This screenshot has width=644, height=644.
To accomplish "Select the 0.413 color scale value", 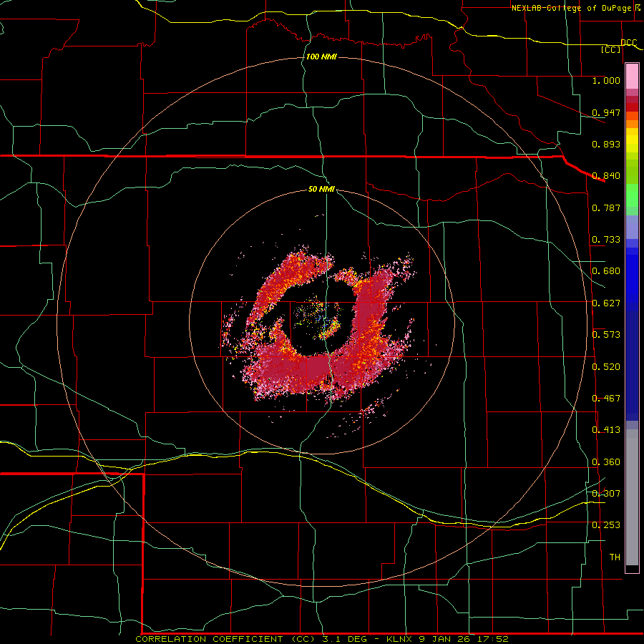I will (x=606, y=430).
